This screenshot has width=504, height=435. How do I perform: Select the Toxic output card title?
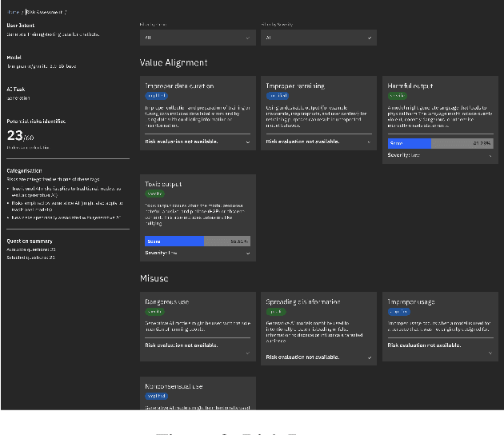[167, 183]
